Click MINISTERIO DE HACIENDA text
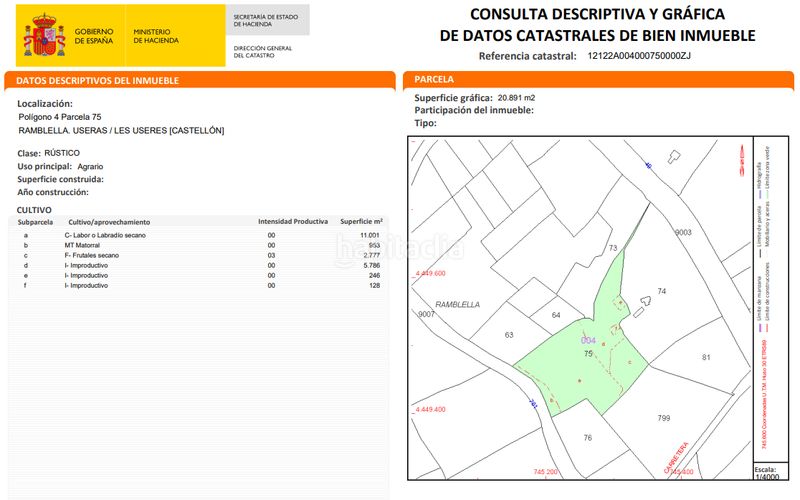 tap(156, 36)
